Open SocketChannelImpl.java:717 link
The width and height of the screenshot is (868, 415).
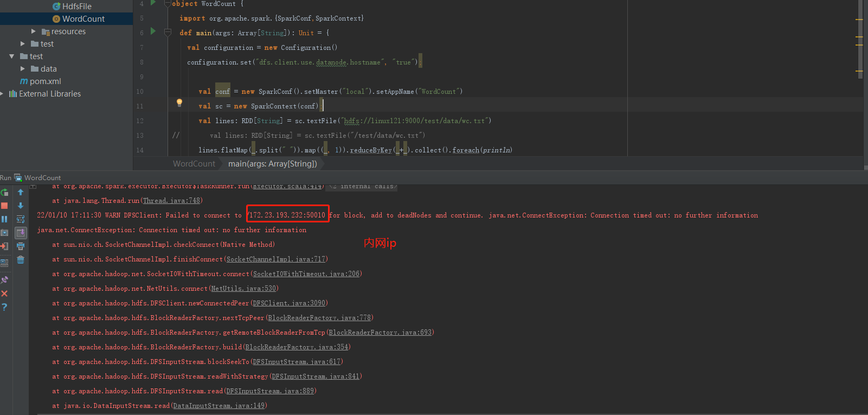(275, 259)
